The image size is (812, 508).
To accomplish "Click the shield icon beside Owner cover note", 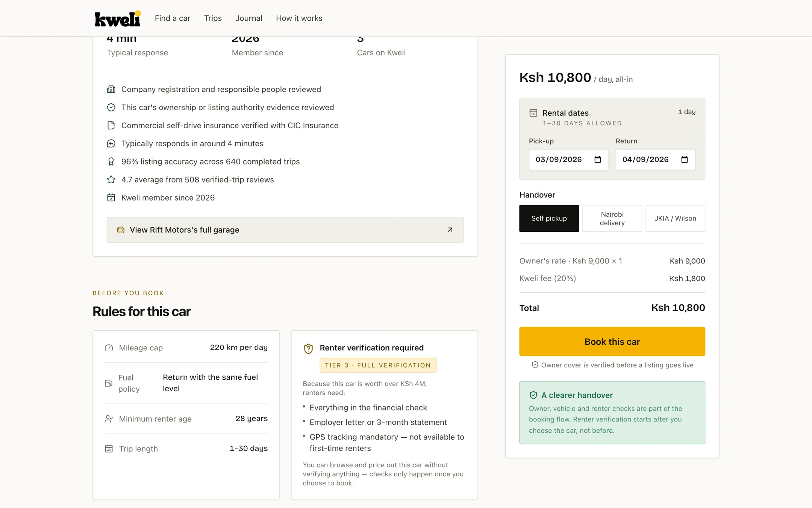I will click(535, 365).
